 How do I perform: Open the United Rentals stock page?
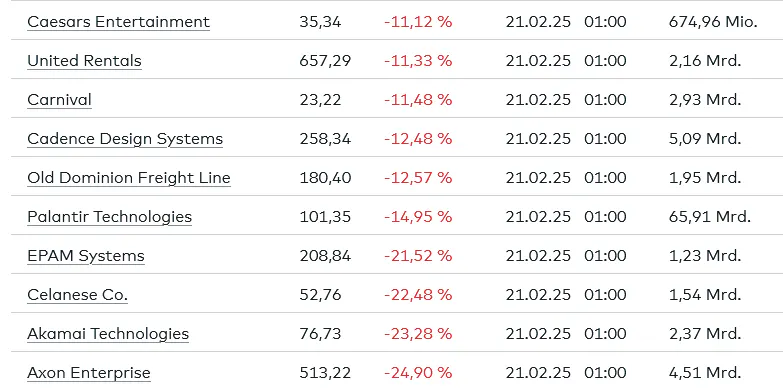[x=84, y=61]
